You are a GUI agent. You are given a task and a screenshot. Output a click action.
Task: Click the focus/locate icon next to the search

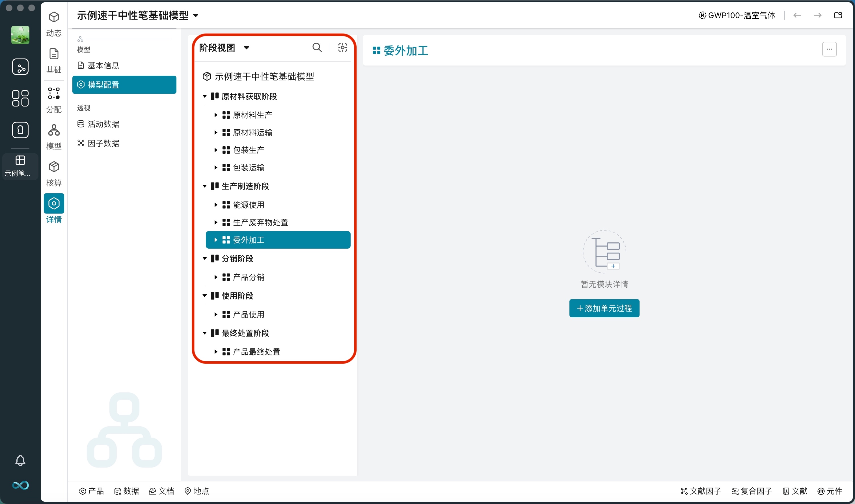coord(343,47)
